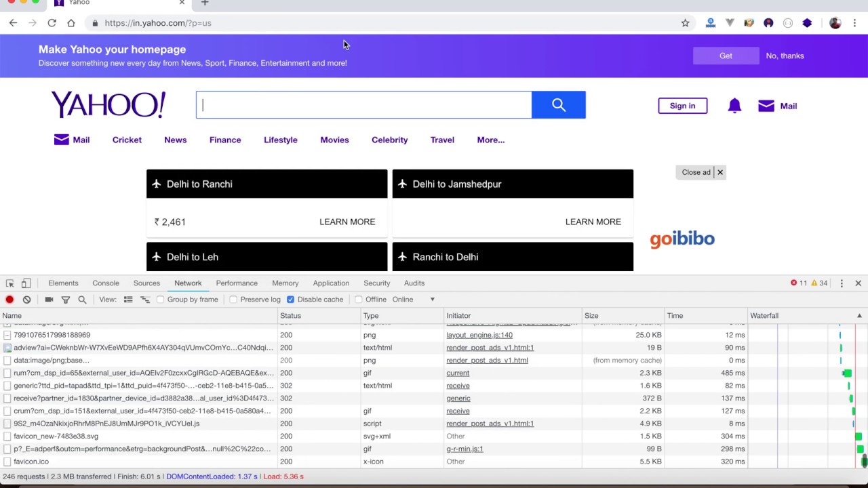Open network search magnifier in DevTools
Viewport: 868px width, 488px height.
point(82,300)
